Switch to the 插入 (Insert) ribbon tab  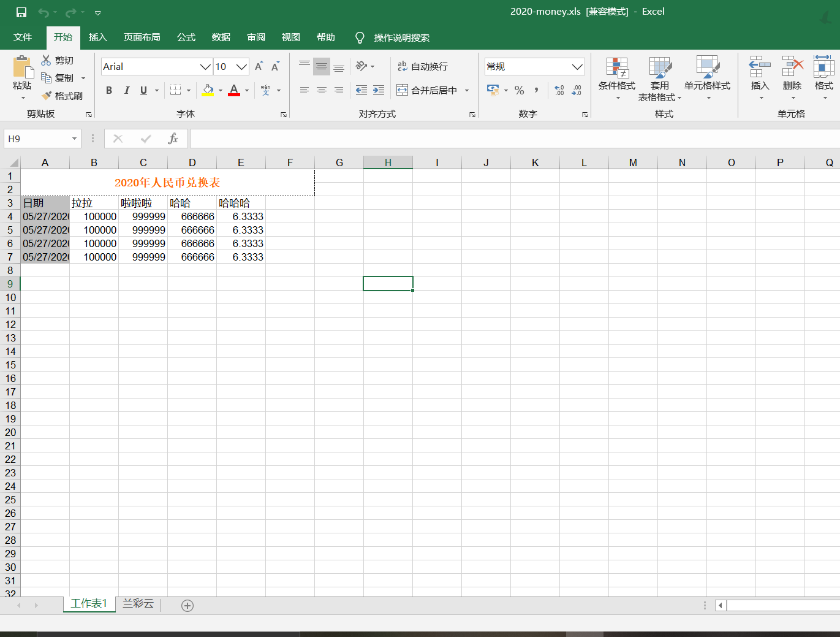click(x=98, y=37)
